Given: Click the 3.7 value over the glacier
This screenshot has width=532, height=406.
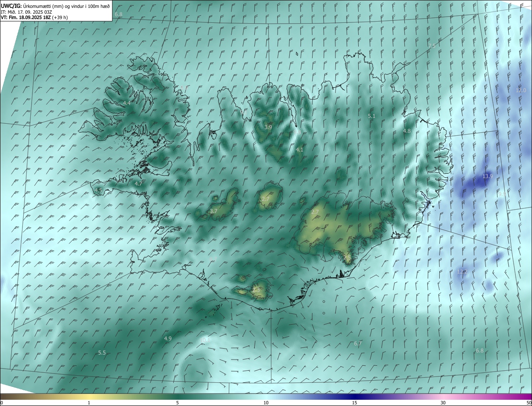Looking at the screenshot, I should pyautogui.click(x=214, y=211).
